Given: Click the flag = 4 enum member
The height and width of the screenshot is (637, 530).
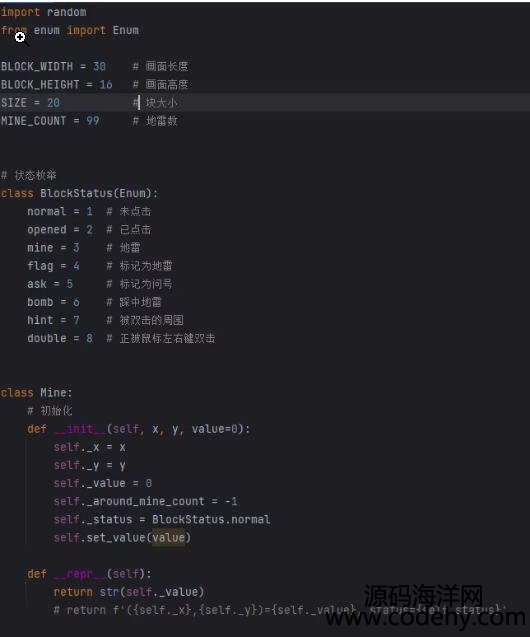Looking at the screenshot, I should 53,266.
